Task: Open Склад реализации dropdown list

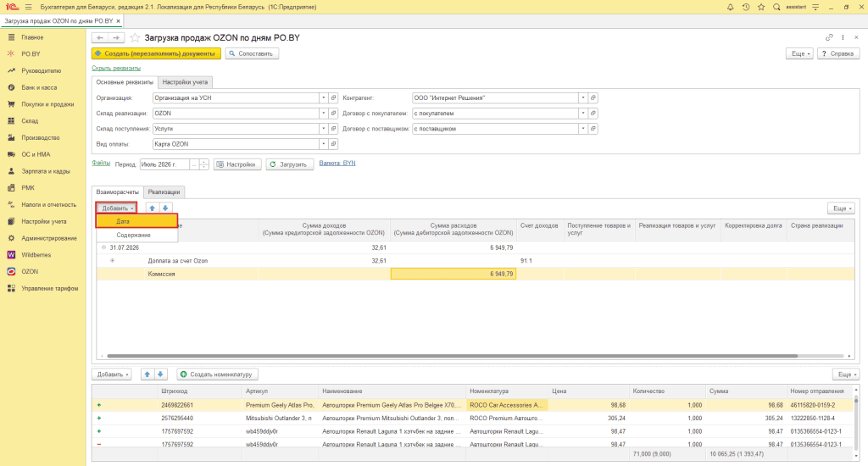Action: (323, 113)
